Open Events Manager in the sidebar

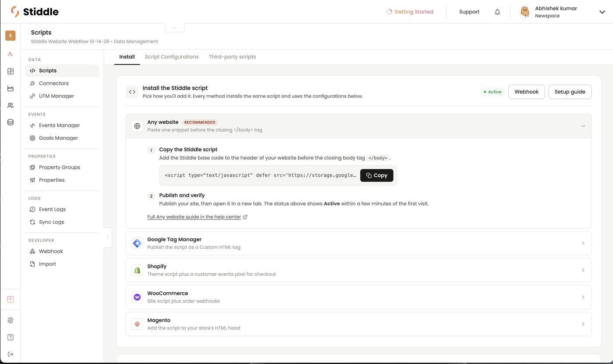click(x=63, y=125)
